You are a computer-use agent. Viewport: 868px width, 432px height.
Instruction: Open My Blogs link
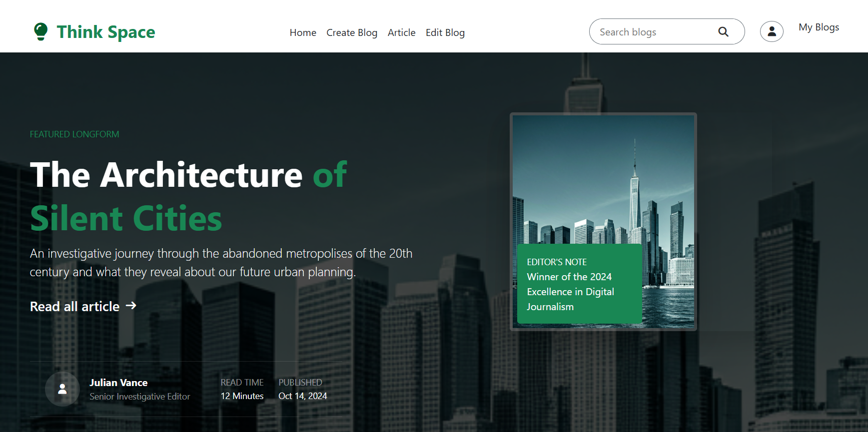click(819, 27)
